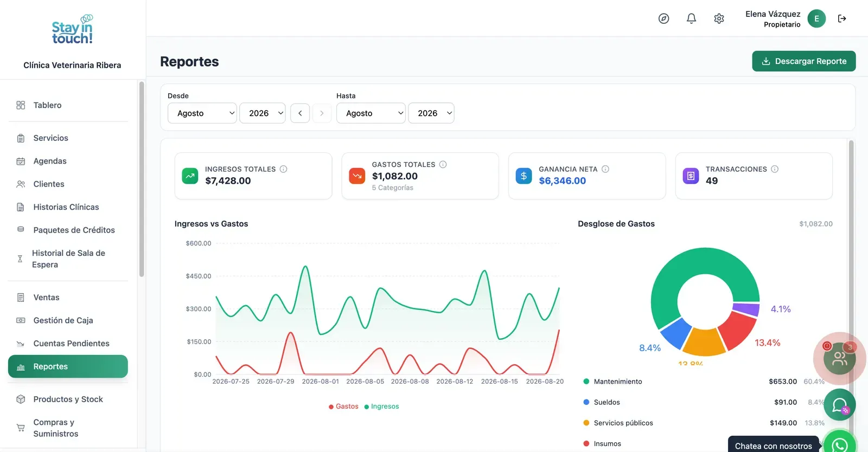
Task: Open the green support chat button
Action: [x=840, y=405]
